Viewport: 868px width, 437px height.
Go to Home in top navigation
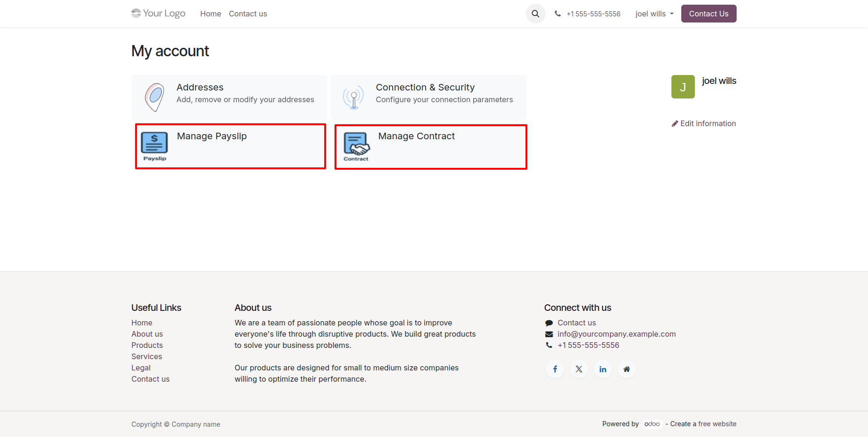coord(210,14)
